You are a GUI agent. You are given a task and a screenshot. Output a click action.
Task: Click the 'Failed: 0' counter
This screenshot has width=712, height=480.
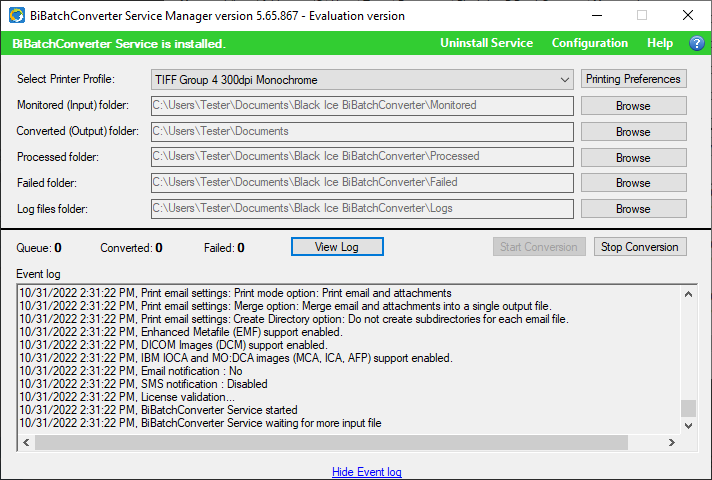coord(224,248)
